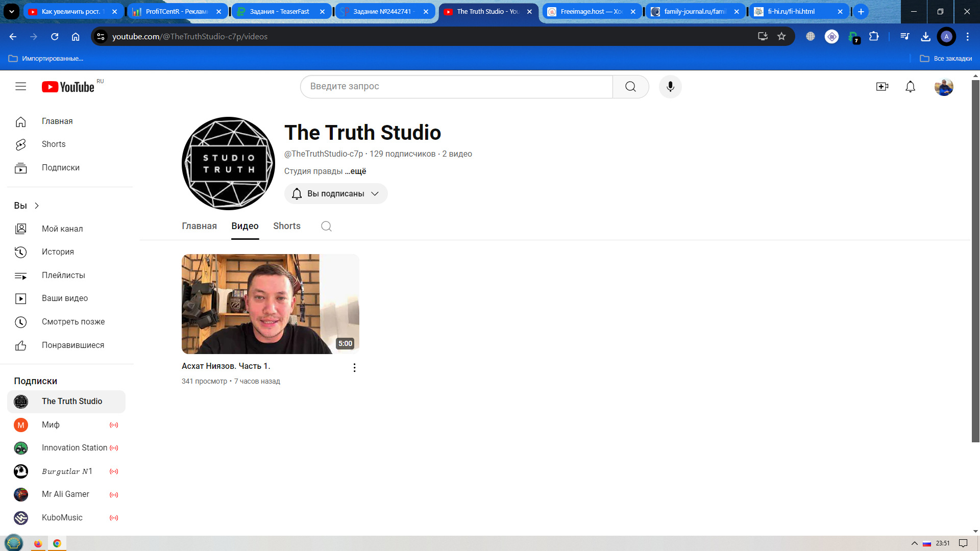Open the YouTube guide hamburger menu

pyautogui.click(x=20, y=87)
